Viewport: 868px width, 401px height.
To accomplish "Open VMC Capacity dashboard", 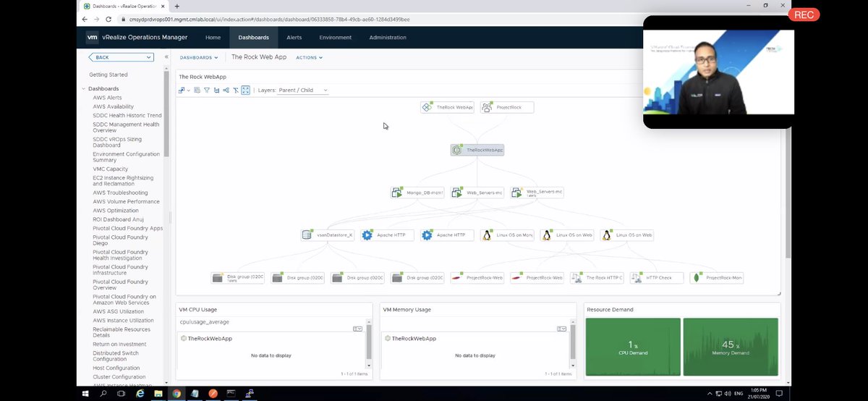I will tap(111, 169).
